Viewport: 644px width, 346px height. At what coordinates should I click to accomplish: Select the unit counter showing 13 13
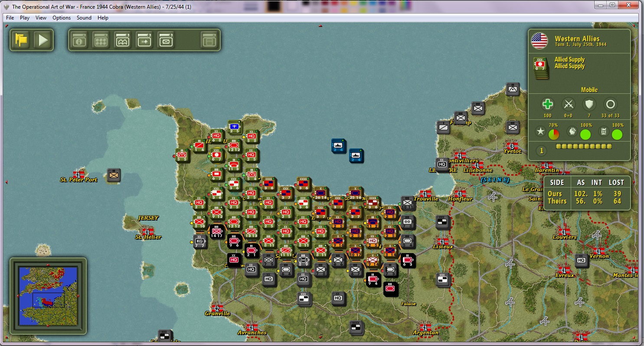coord(252,232)
